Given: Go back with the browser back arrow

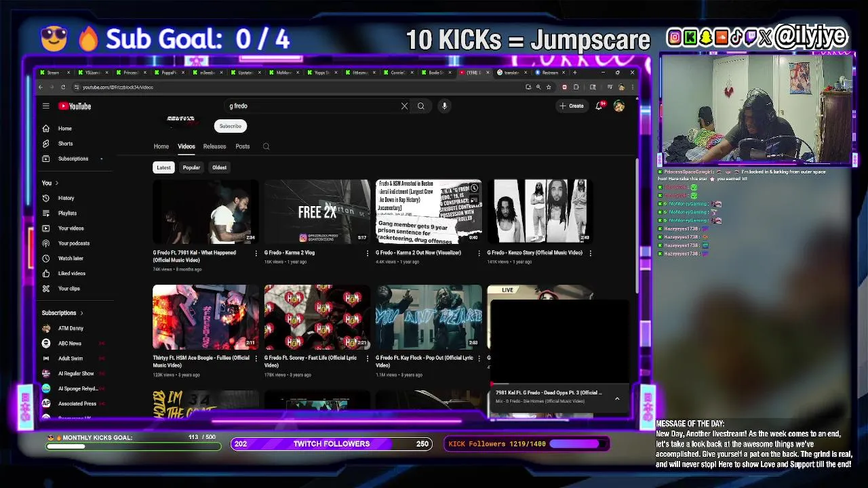Looking at the screenshot, I should coord(41,87).
